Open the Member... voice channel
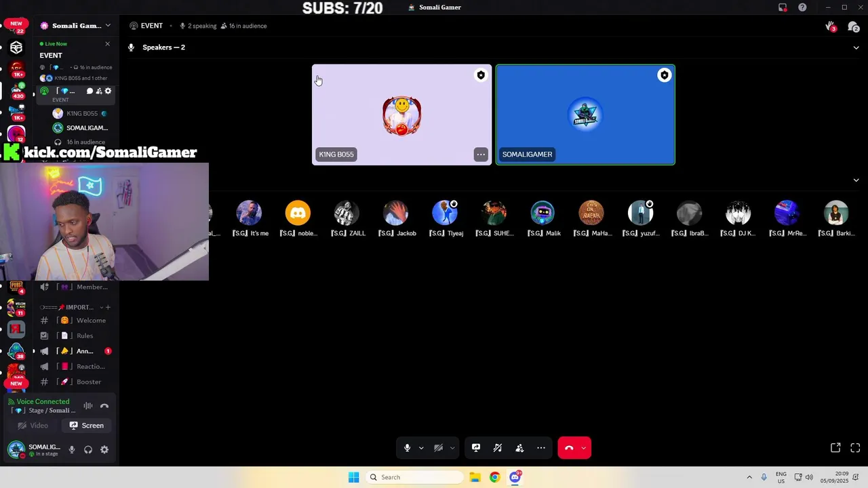 pyautogui.click(x=75, y=287)
